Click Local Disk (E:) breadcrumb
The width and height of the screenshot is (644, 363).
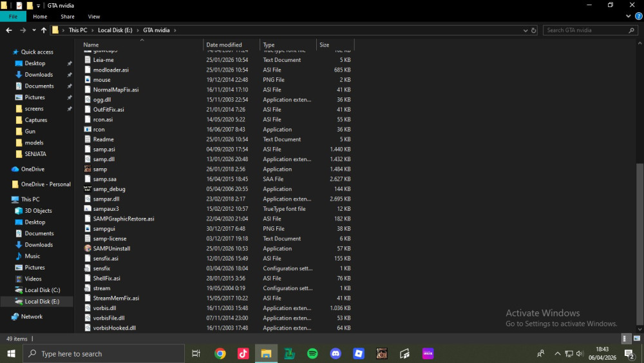(x=115, y=30)
